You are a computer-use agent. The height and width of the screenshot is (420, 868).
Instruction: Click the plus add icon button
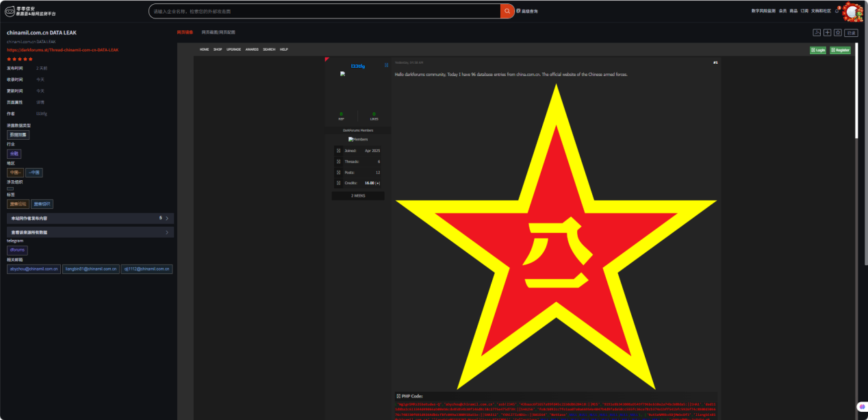[x=827, y=32]
